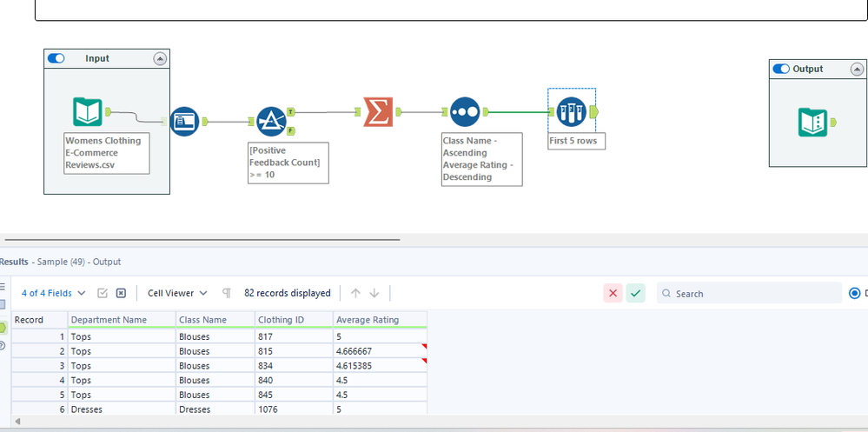Click cell with Clothing ID 845

[294, 395]
